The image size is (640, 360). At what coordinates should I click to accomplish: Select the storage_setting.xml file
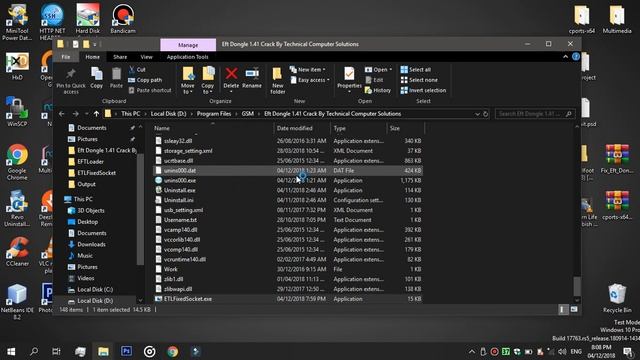click(288, 151)
